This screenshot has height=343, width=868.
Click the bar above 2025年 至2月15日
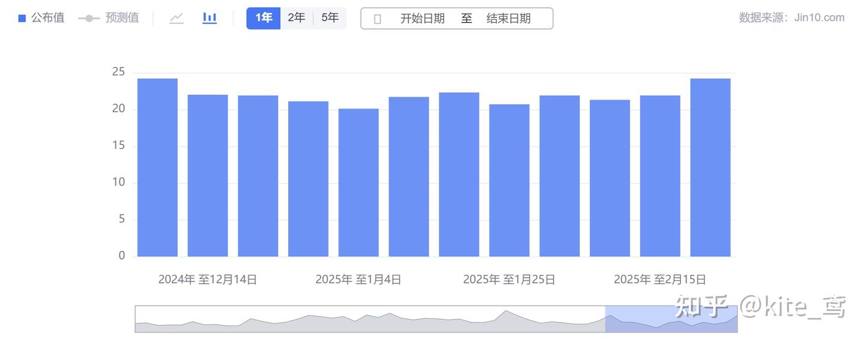click(x=659, y=176)
